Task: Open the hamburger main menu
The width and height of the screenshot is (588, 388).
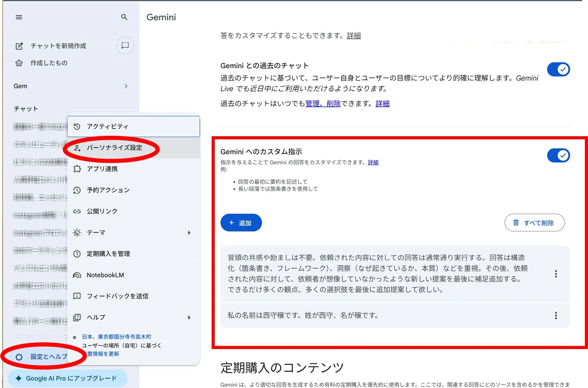Action: (x=19, y=17)
